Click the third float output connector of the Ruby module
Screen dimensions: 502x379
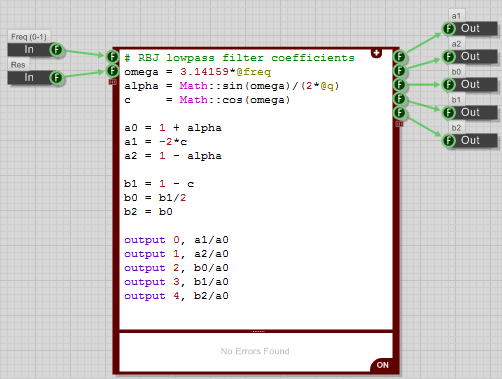tap(399, 85)
